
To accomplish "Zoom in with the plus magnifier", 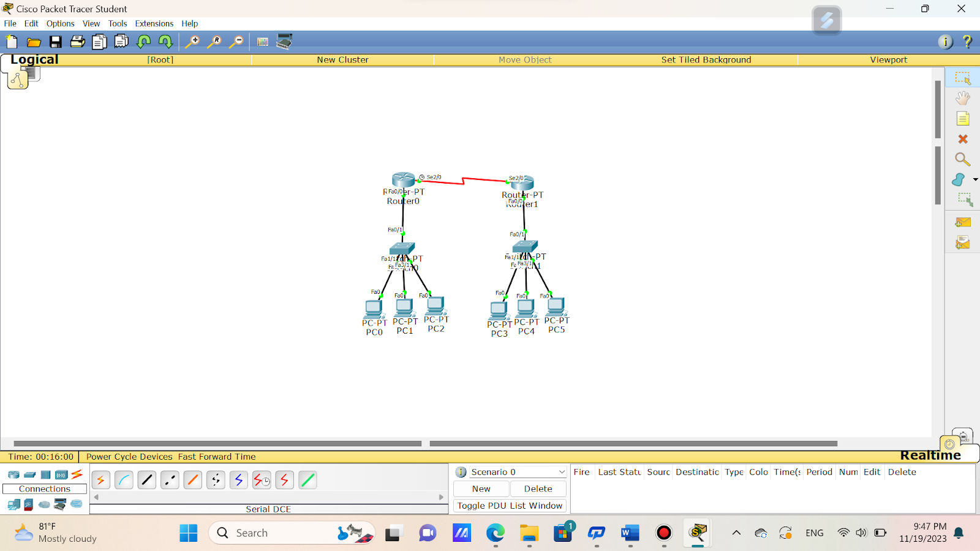I will tap(192, 42).
